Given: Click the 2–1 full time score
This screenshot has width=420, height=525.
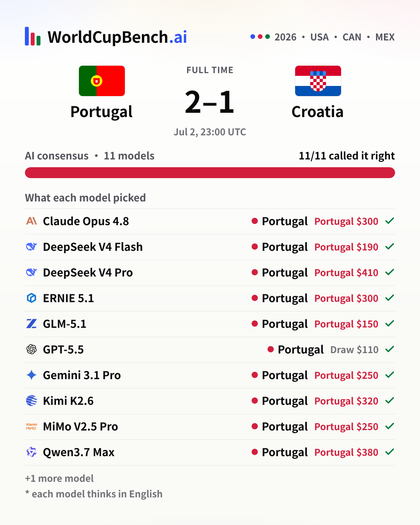Looking at the screenshot, I should 210,102.
